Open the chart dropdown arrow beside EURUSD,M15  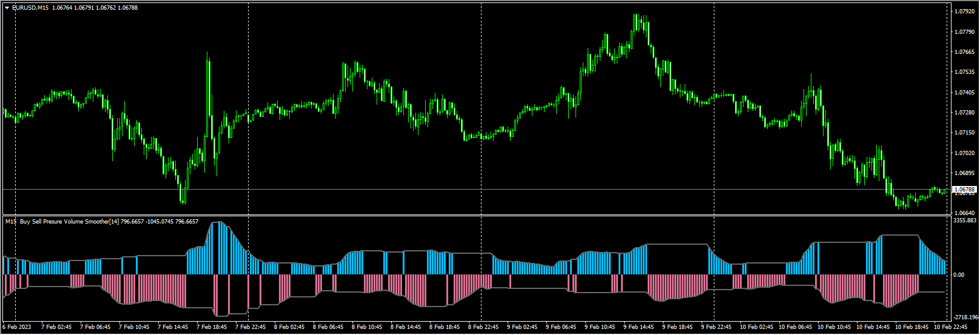(x=7, y=7)
